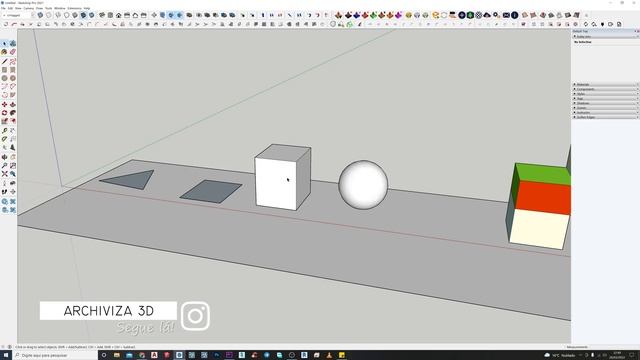The width and height of the screenshot is (640, 360).
Task: Open Task View on the taskbar
Action: (x=104, y=355)
